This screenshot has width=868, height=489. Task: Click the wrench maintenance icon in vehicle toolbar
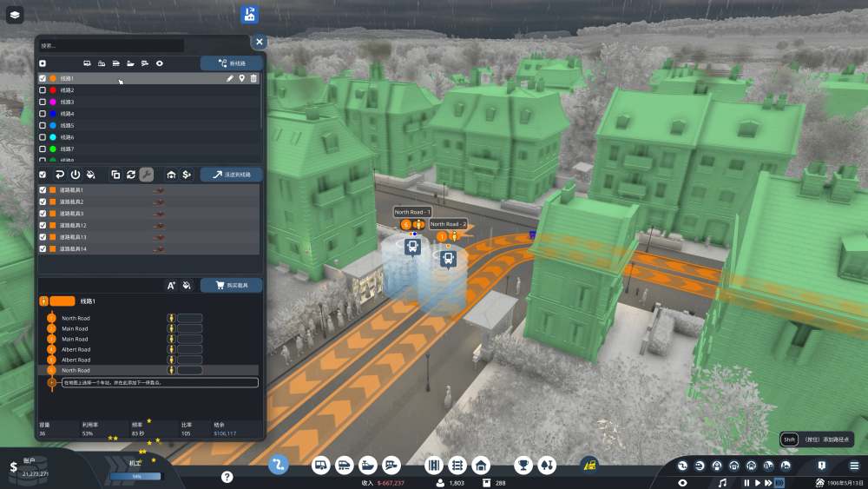146,175
